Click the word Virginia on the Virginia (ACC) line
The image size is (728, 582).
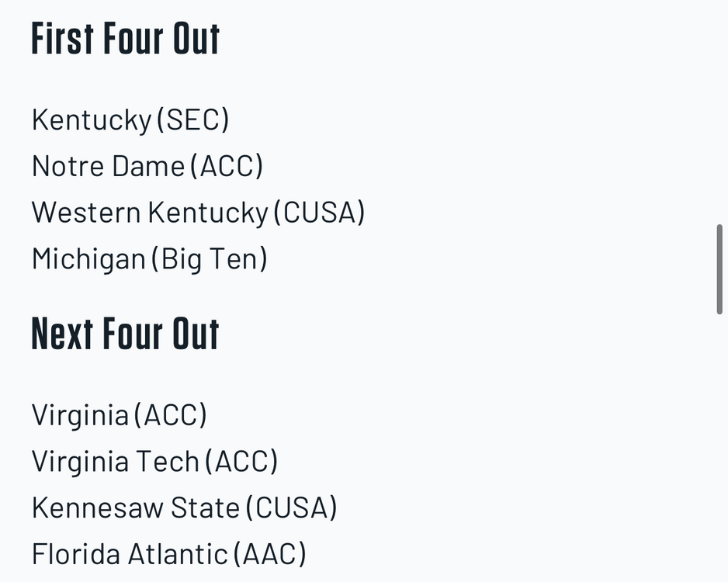click(80, 415)
